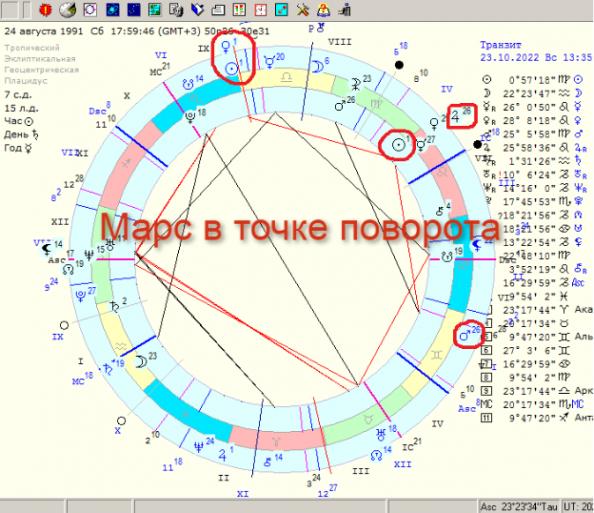
Task: Open settings with crossed tools icon
Action: 302,10
